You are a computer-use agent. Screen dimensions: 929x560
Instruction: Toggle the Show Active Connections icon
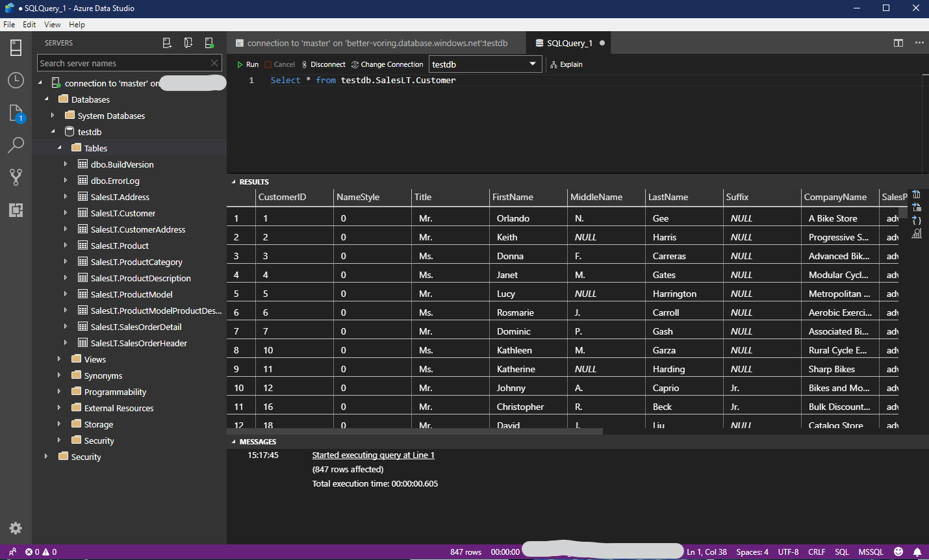click(x=209, y=42)
